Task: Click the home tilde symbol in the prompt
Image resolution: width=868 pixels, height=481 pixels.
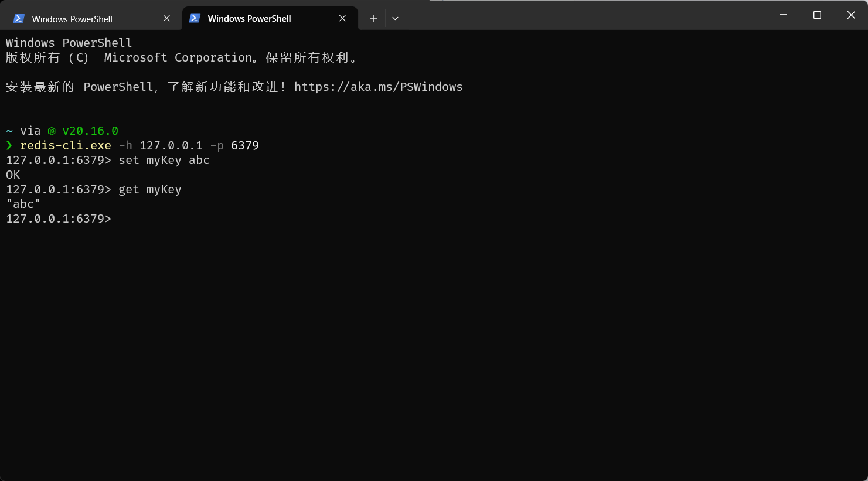Action: 8,131
